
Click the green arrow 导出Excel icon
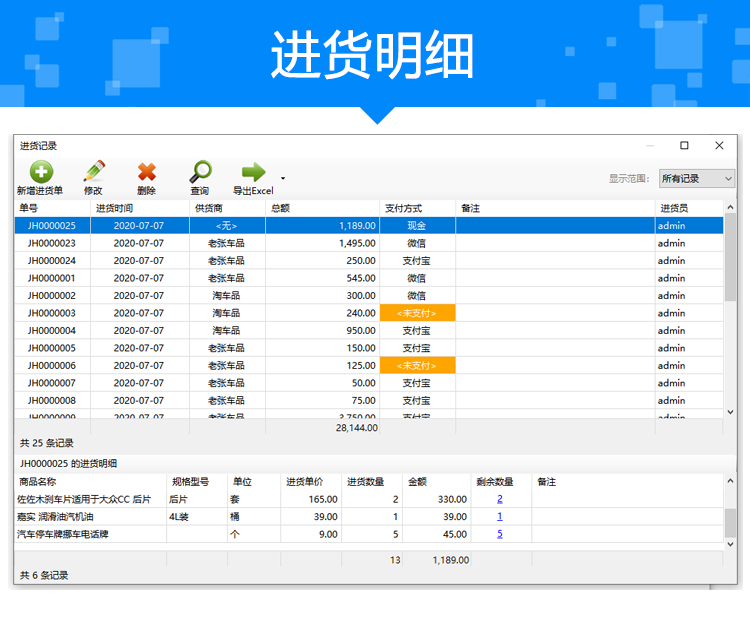pyautogui.click(x=253, y=172)
